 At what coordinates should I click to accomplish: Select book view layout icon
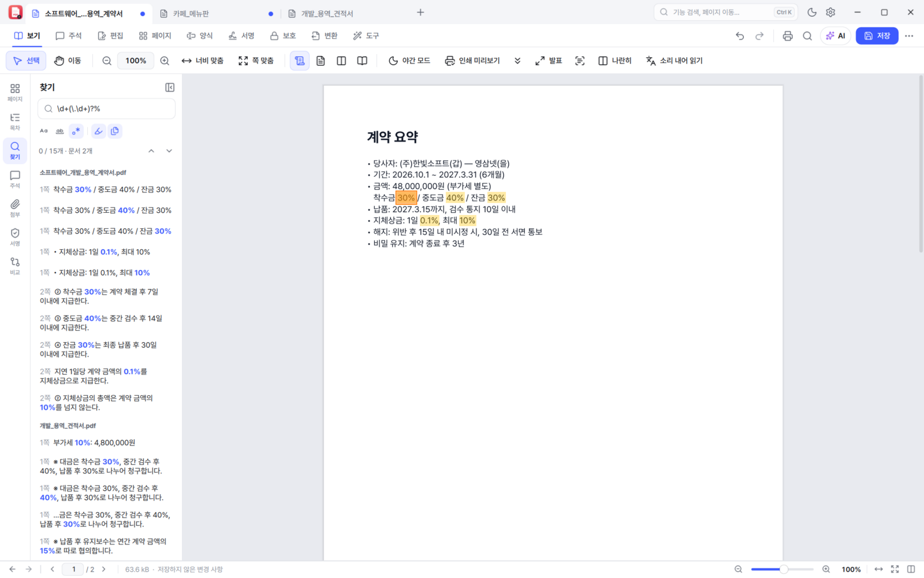click(362, 61)
